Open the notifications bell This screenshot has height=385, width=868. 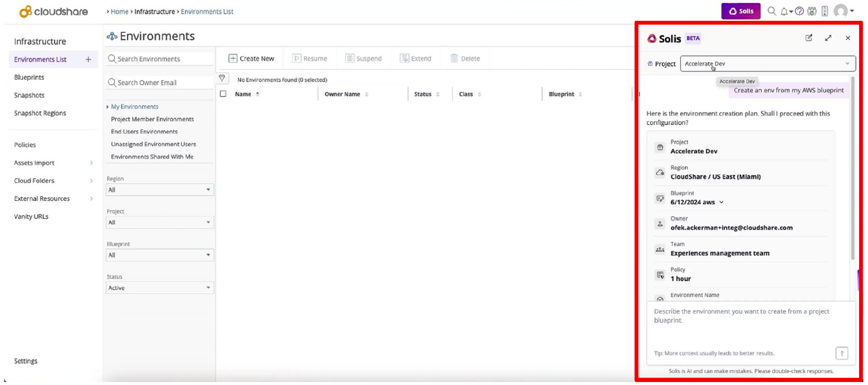tap(784, 11)
